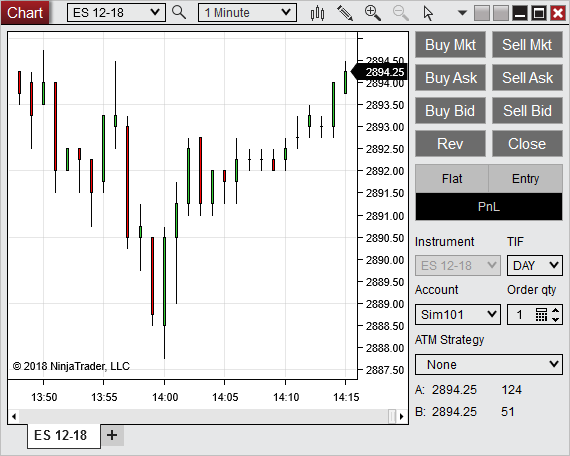The width and height of the screenshot is (570, 456).
Task: Click the first gray link button
Action: coord(482,13)
